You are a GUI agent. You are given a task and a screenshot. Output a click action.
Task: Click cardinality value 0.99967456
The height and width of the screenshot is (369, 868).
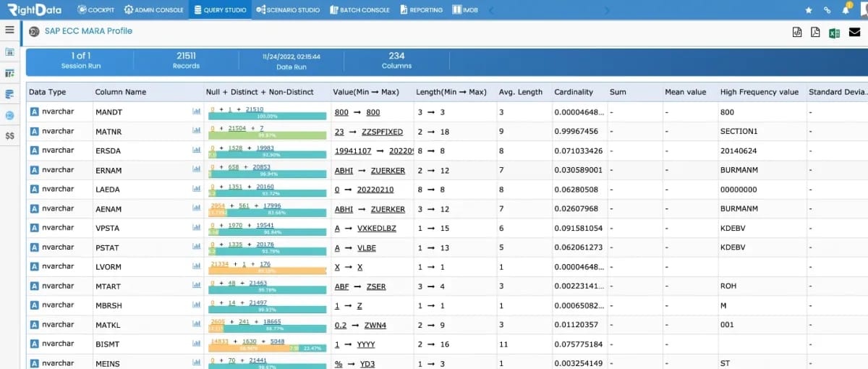pos(576,132)
